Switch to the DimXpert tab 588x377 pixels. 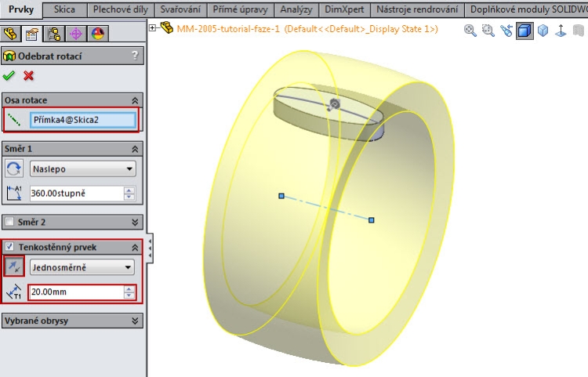(344, 9)
